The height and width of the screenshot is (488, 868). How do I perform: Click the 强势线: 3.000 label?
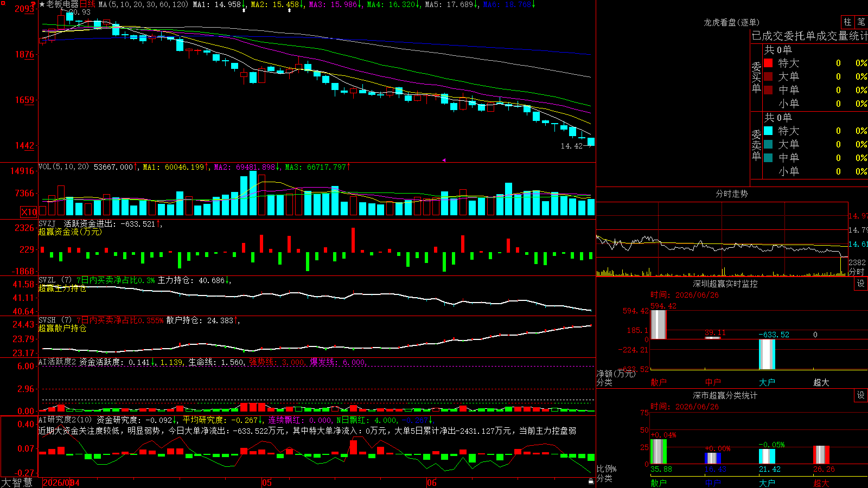click(x=277, y=362)
